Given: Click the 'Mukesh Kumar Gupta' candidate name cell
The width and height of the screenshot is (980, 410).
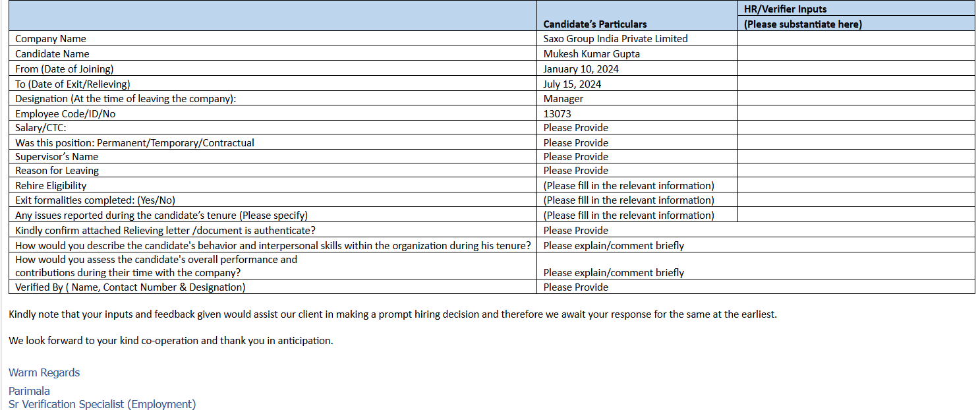Looking at the screenshot, I should tap(591, 54).
